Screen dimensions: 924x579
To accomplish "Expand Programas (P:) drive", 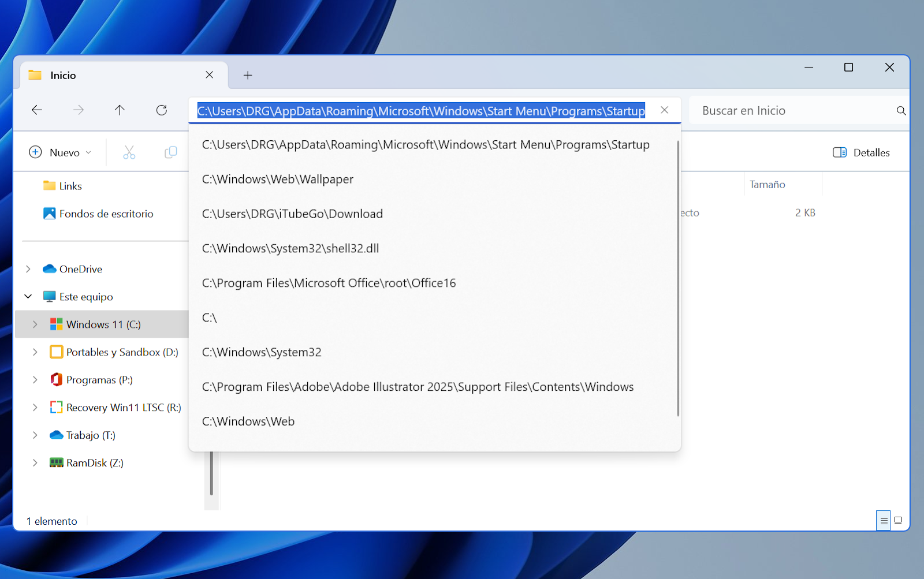I will [35, 380].
